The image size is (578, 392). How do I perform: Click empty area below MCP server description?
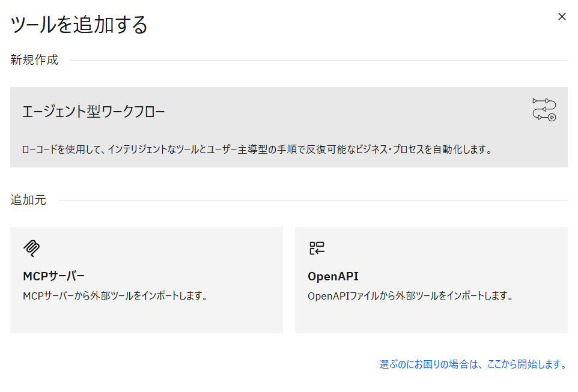pos(146,318)
